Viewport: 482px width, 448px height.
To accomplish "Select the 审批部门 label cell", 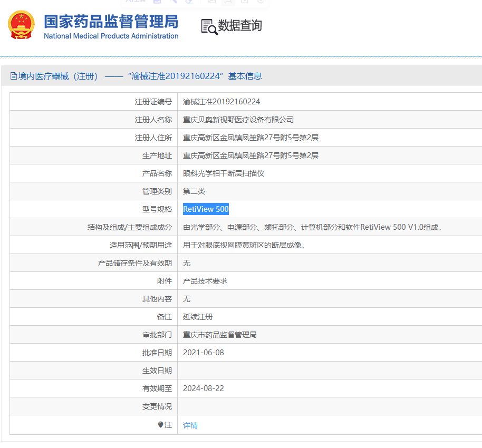I will (93, 335).
